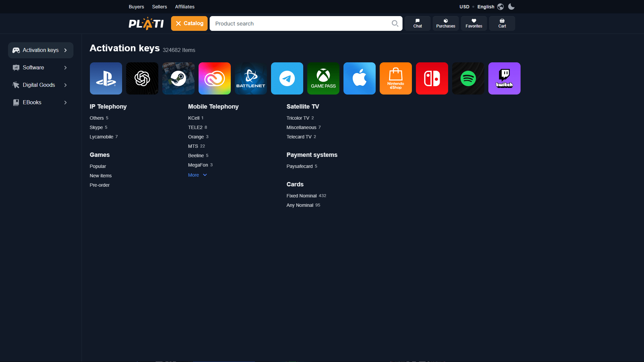Open the Steam category tile
The image size is (644, 362).
click(178, 78)
